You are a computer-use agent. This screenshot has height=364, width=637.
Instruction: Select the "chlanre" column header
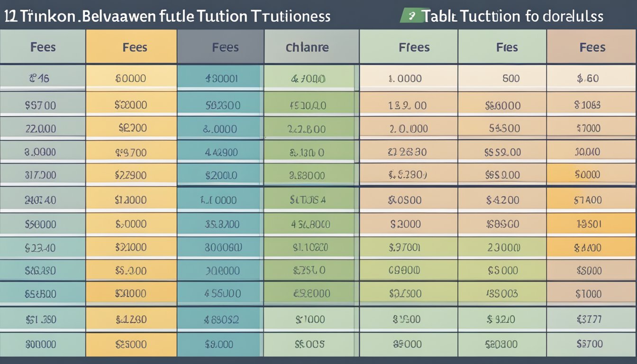[x=307, y=47]
